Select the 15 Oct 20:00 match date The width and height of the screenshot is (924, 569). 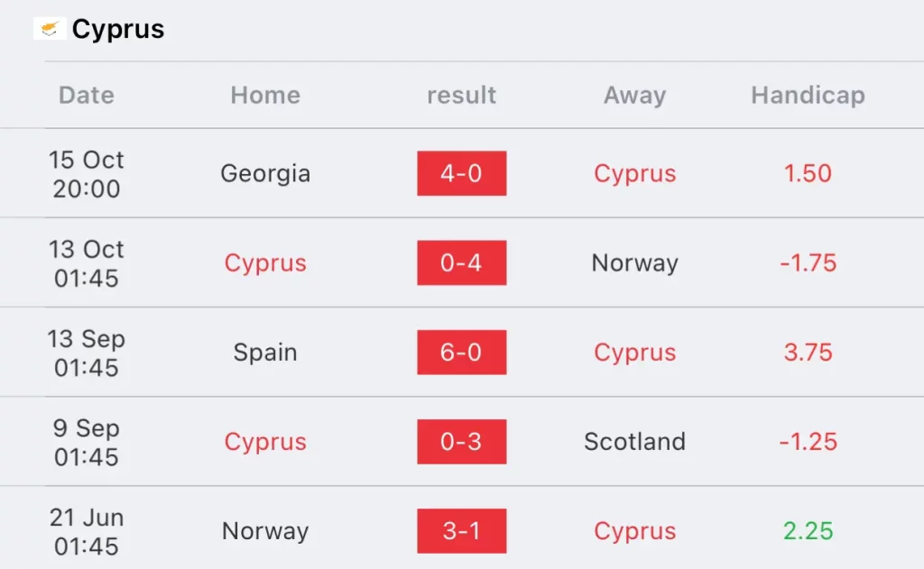coord(87,174)
